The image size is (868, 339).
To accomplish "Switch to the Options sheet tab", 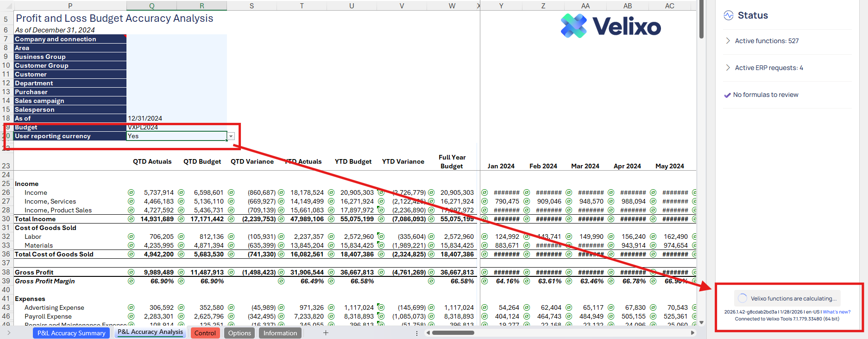I will tap(239, 333).
